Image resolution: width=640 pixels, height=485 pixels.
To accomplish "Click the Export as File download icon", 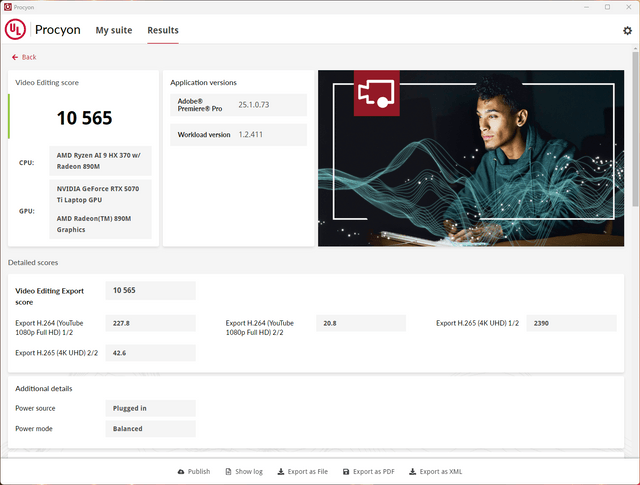I will [281, 472].
